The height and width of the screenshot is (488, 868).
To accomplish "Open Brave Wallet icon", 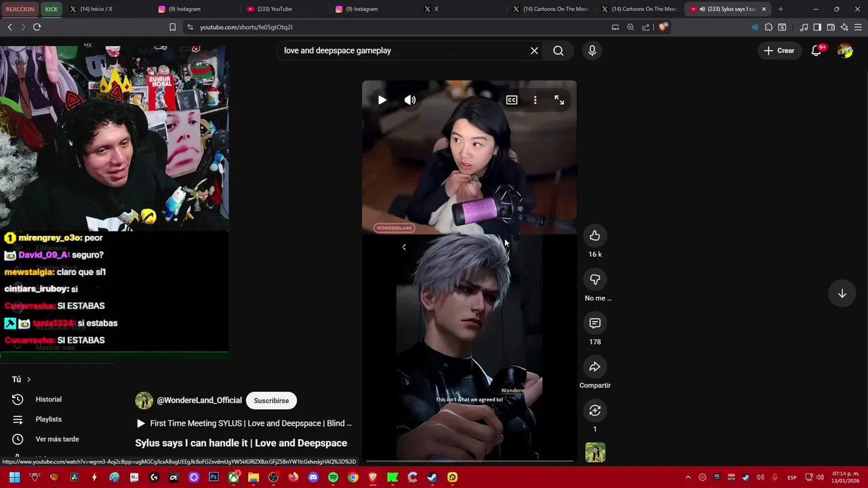I will click(x=831, y=27).
